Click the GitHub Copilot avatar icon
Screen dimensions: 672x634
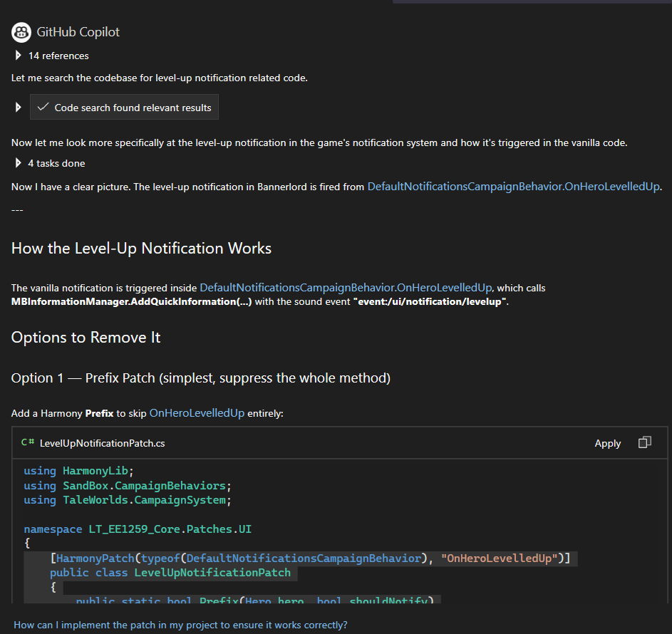pos(21,32)
